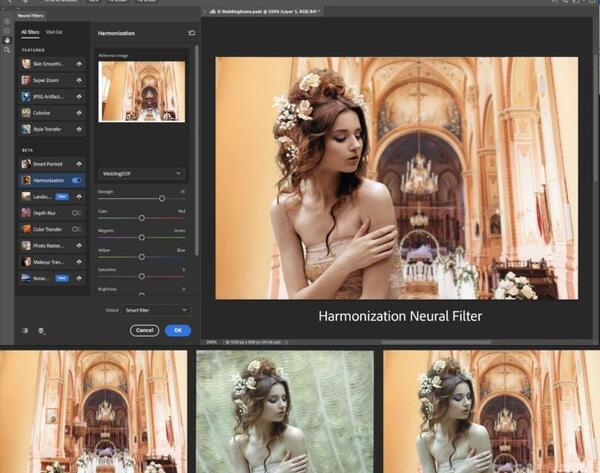Reset Harmonization parameters with the reset icon
The width and height of the screenshot is (600, 473).
pos(192,33)
